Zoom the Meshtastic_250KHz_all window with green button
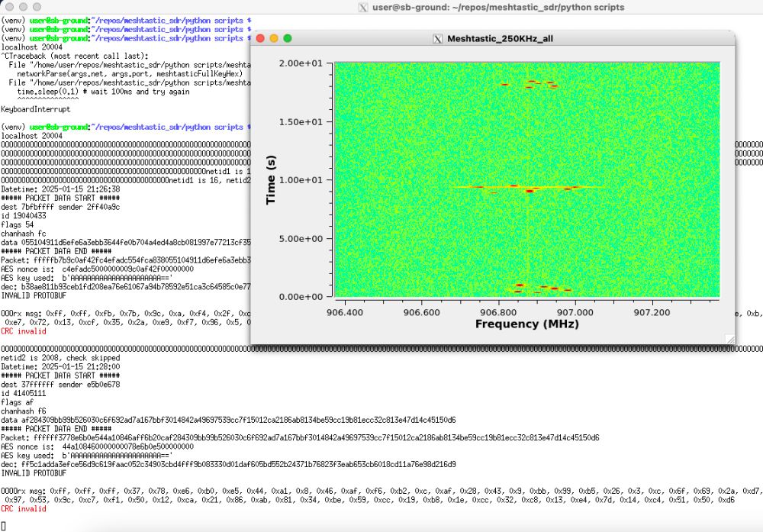This screenshot has height=532, width=763. click(288, 38)
